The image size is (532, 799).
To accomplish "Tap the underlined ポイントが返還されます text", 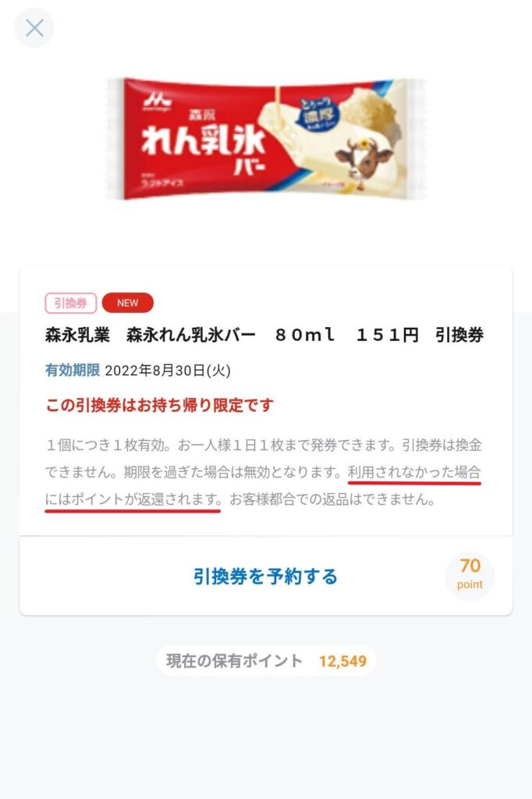I will tap(146, 499).
